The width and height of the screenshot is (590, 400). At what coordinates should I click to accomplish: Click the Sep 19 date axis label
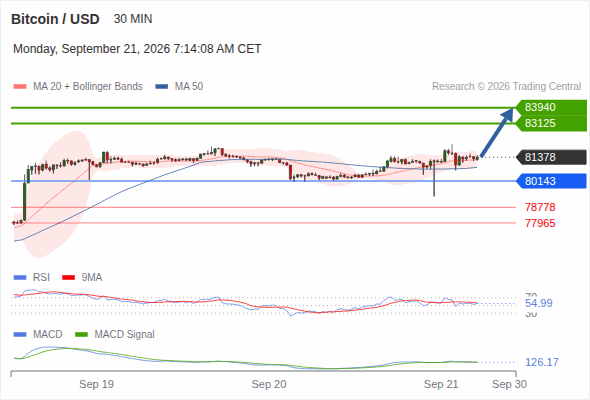click(x=96, y=384)
